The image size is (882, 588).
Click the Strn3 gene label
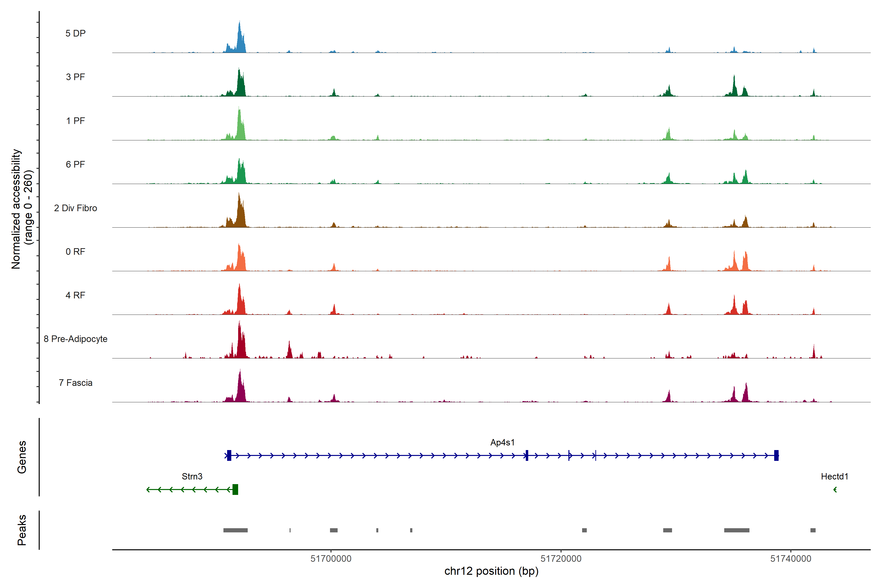coord(192,477)
